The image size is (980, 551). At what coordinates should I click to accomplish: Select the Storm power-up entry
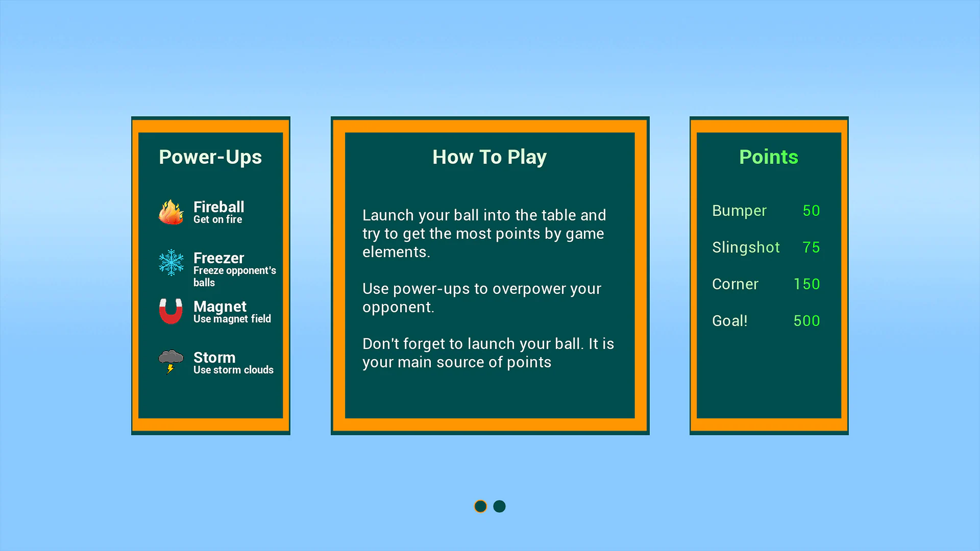coord(214,357)
